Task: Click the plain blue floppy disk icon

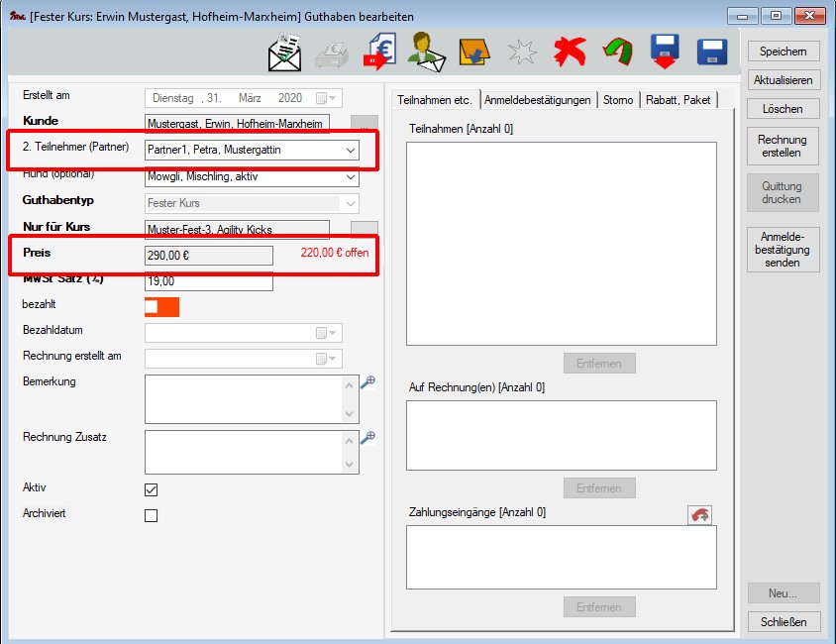Action: pos(713,54)
